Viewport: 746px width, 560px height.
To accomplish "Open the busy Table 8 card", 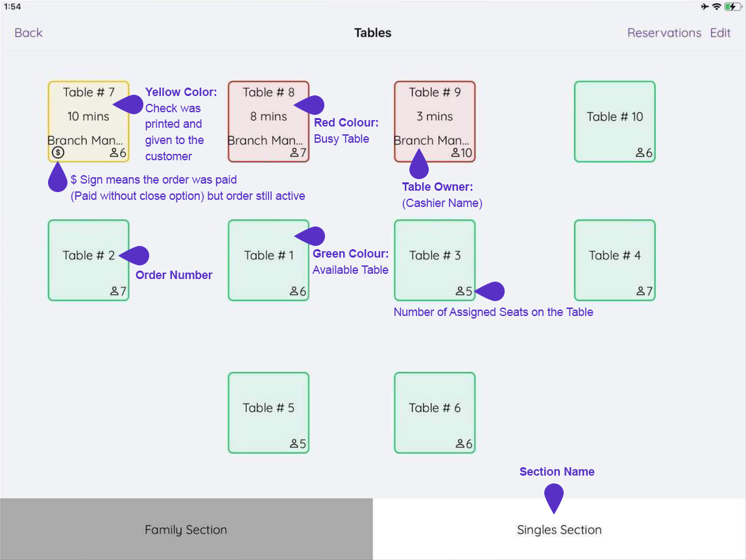I will (268, 121).
